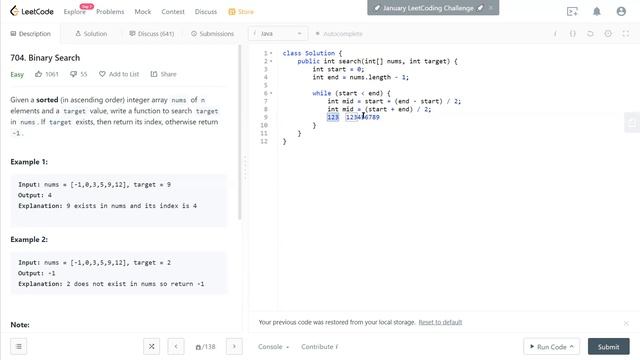Open the Java language dropdown
The image size is (640, 360).
pos(278,33)
